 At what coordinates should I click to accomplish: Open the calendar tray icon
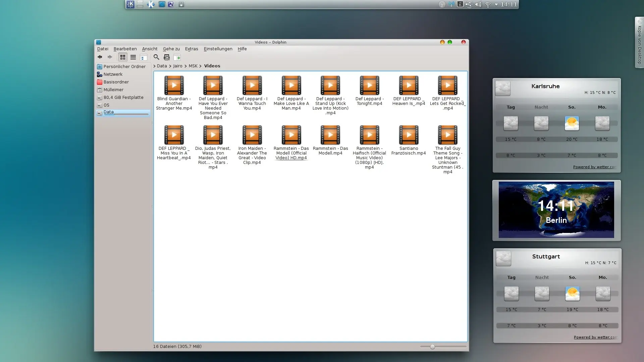[460, 4]
